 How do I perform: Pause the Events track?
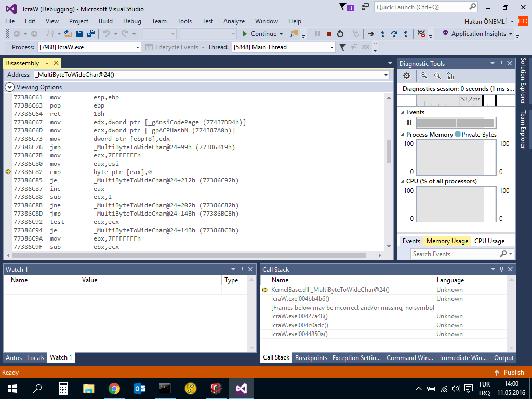pyautogui.click(x=409, y=123)
